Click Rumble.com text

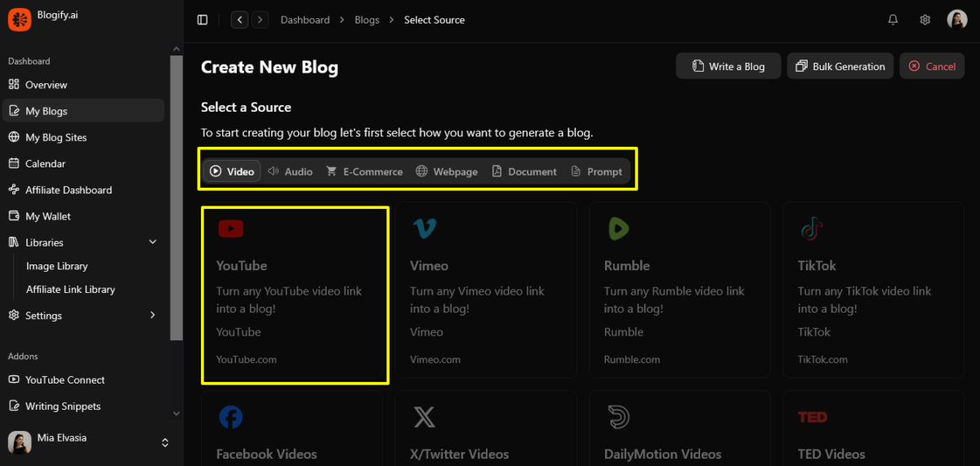tap(631, 359)
